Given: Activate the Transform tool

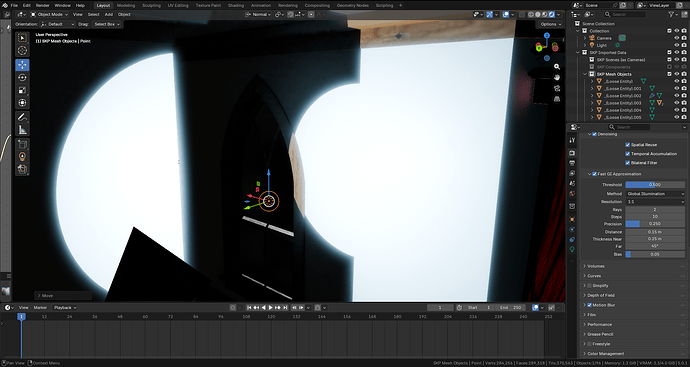Looking at the screenshot, I should tap(22, 103).
